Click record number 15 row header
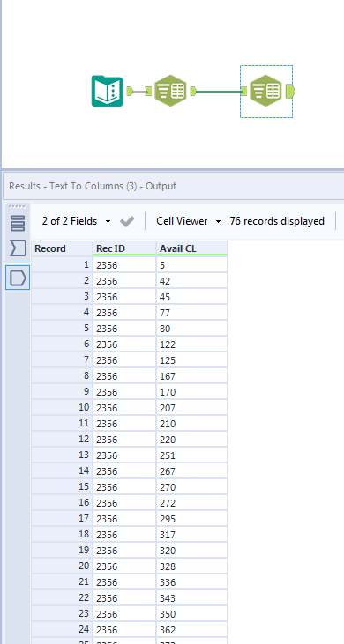The height and width of the screenshot is (644, 344). [x=62, y=487]
